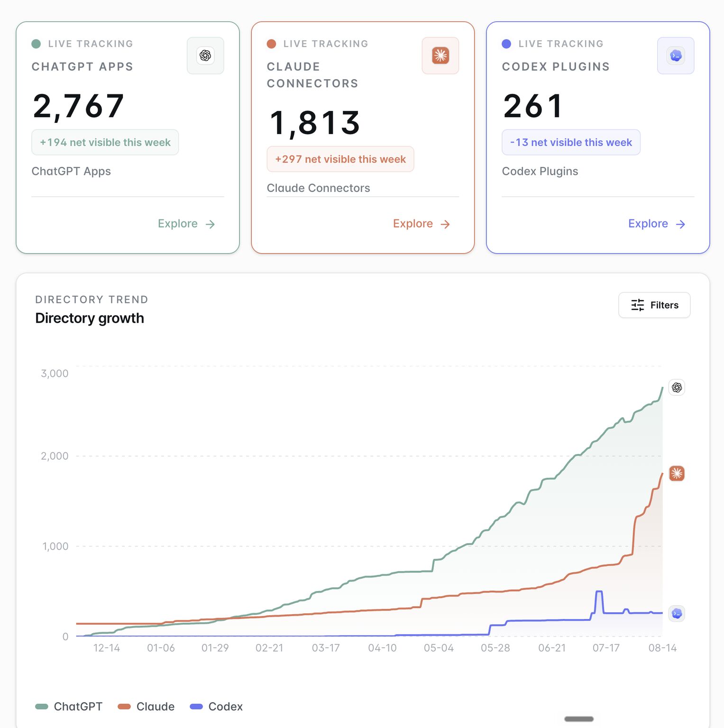Click the -13 net visible this week badge
Image resolution: width=724 pixels, height=728 pixels.
(571, 142)
